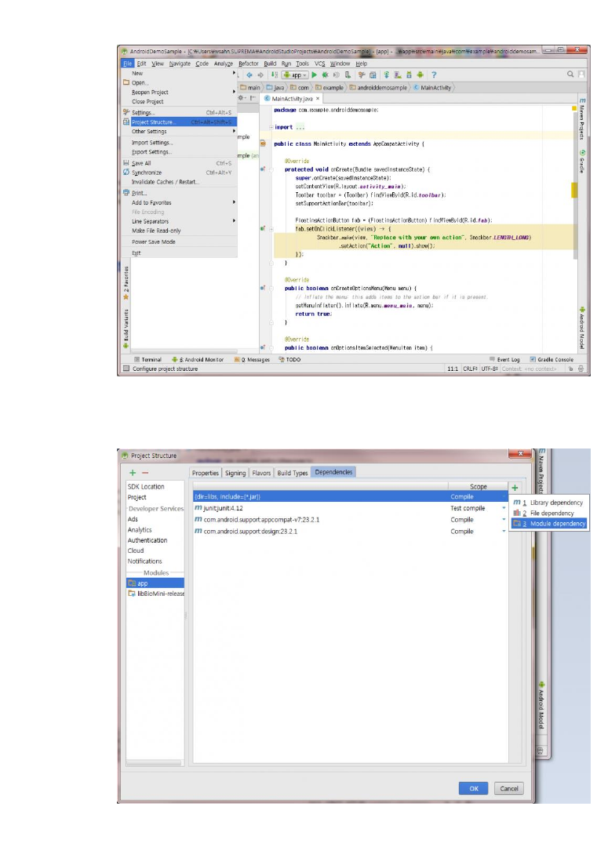Screen dimensions: 597x868
Task: Open the app run configuration dropdown
Action: [295, 74]
